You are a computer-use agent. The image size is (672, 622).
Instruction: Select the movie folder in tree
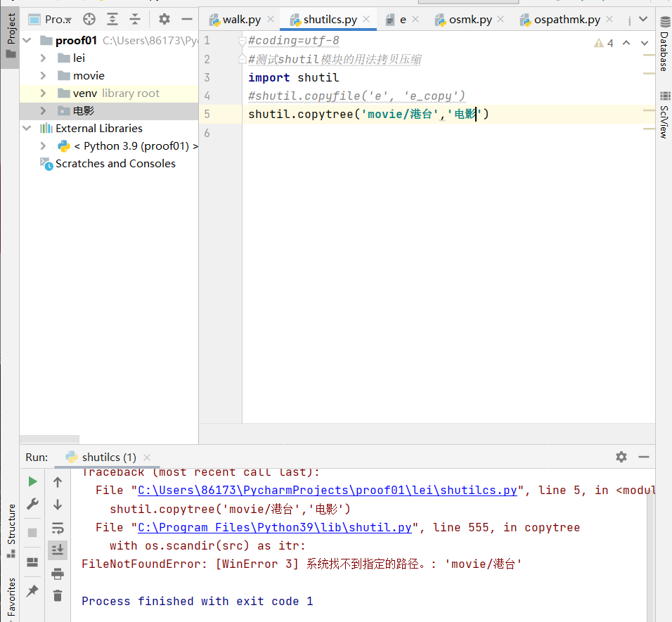coord(89,76)
